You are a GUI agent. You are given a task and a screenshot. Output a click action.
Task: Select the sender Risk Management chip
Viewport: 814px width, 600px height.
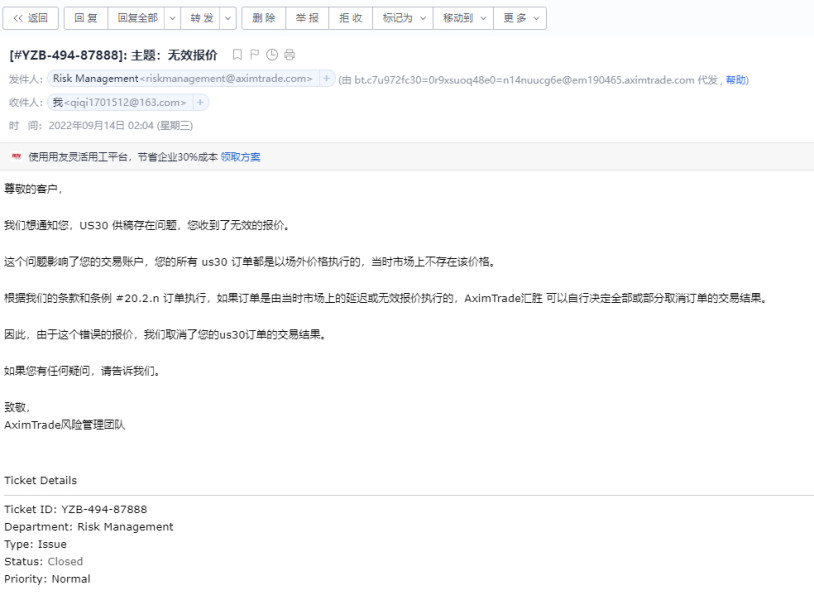point(183,78)
